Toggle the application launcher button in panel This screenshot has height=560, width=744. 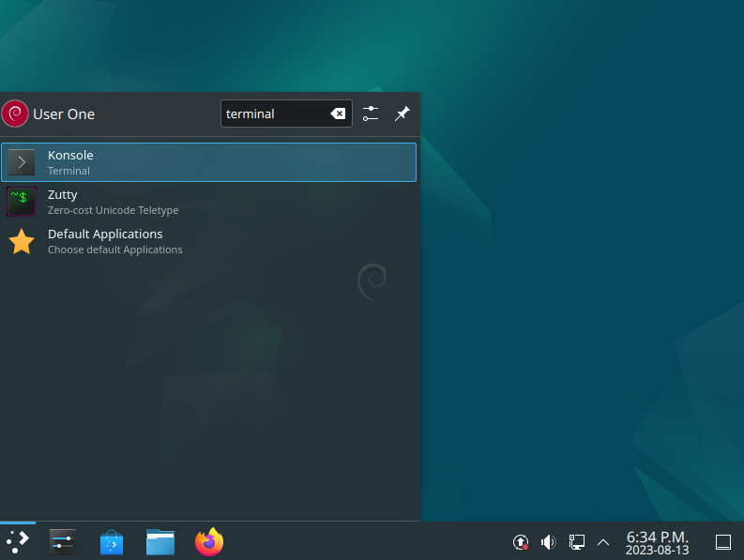pyautogui.click(x=18, y=541)
